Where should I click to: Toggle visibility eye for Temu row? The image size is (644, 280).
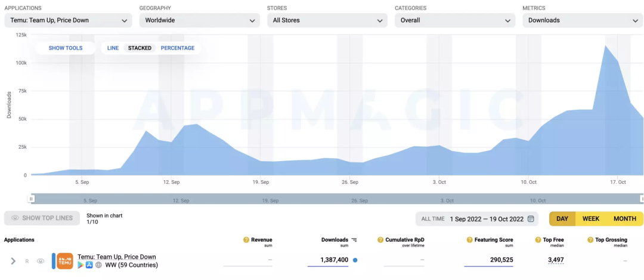pyautogui.click(x=41, y=261)
